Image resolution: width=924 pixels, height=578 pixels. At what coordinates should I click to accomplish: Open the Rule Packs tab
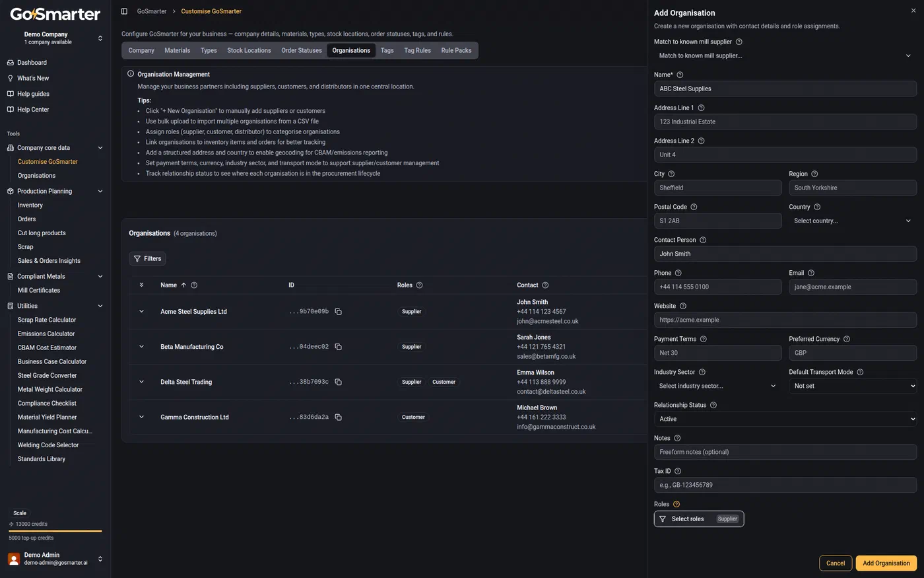[x=456, y=50]
